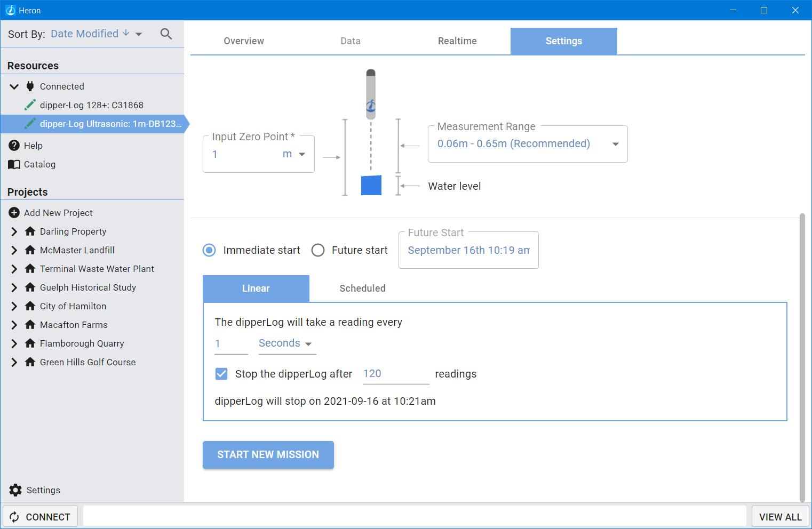The height and width of the screenshot is (529, 812).
Task: Open the Measurement Range dropdown
Action: tap(528, 143)
